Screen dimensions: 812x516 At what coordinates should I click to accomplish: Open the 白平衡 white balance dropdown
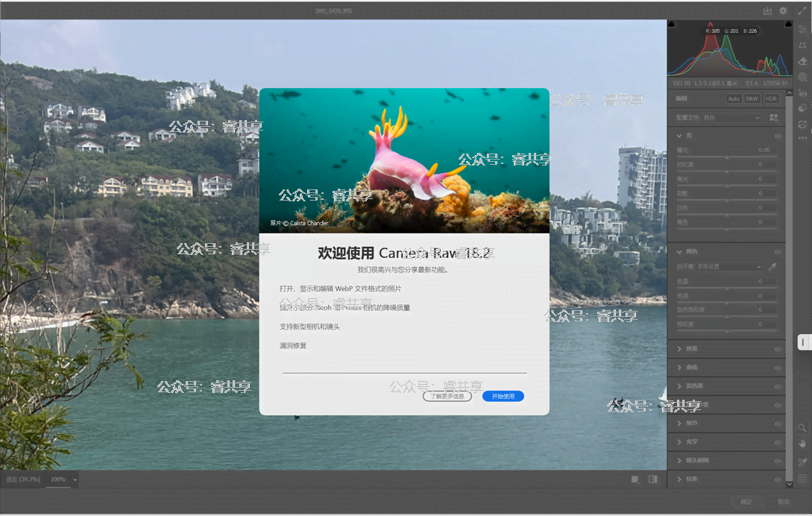pos(729,266)
